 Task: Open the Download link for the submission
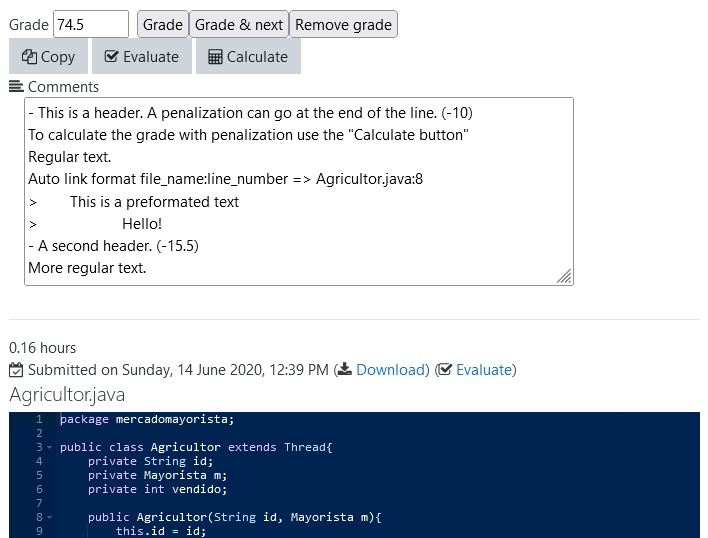pos(390,370)
